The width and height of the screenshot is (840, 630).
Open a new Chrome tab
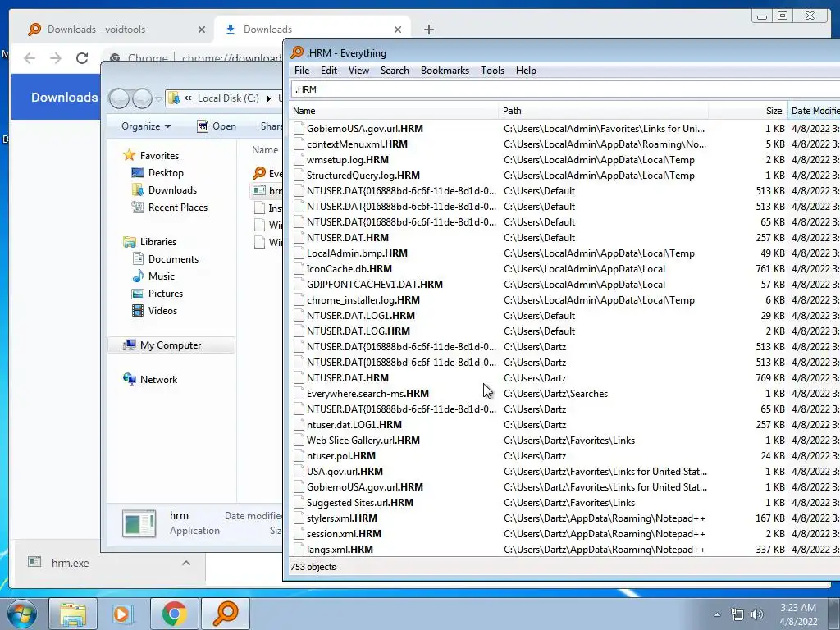pos(428,30)
